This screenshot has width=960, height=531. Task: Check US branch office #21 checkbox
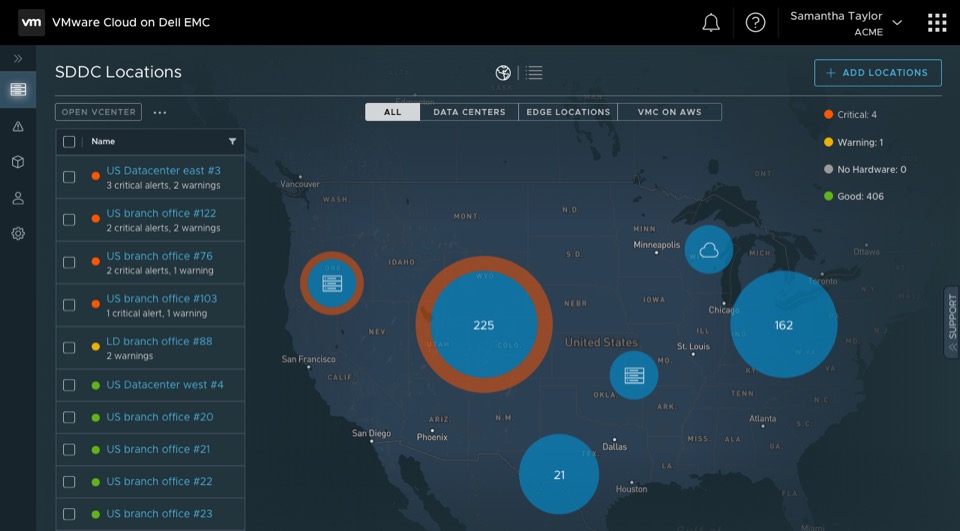[69, 450]
